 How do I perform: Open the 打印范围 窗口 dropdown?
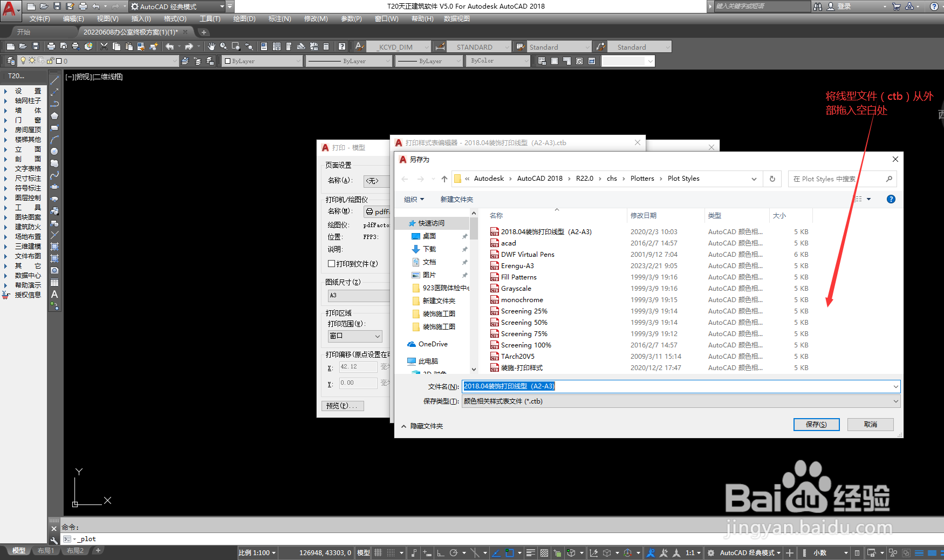355,336
